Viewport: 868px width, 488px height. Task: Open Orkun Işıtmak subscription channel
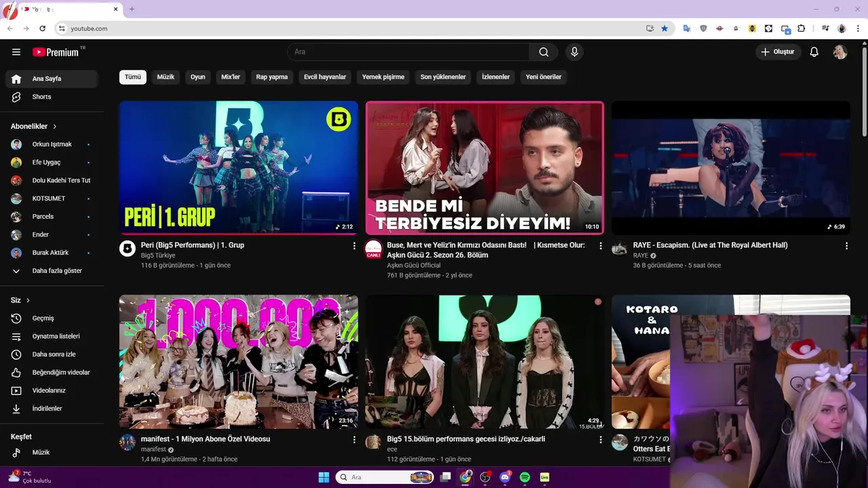(52, 144)
